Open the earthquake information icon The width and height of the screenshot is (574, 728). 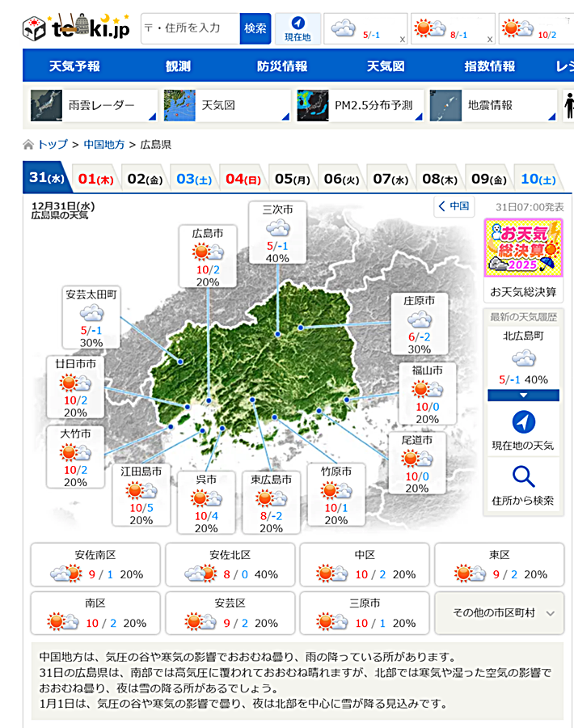(x=445, y=105)
